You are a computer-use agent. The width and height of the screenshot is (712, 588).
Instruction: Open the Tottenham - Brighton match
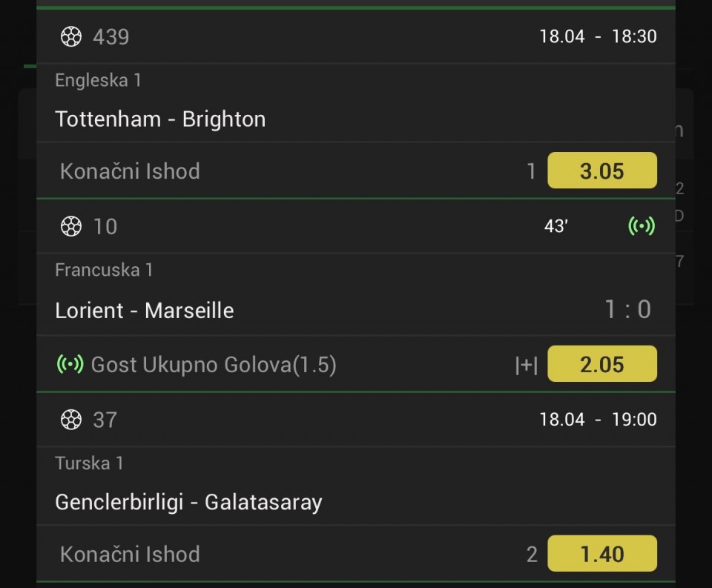tap(160, 119)
